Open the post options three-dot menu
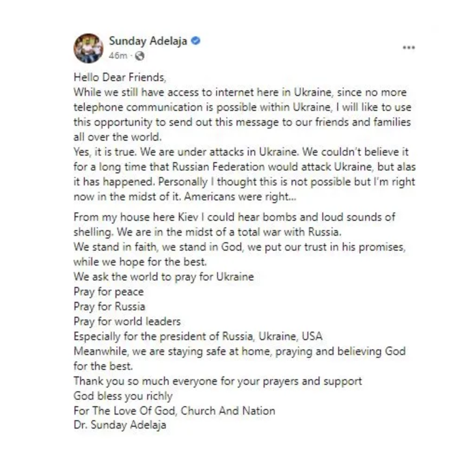Screen dimensions: 476x464 [x=408, y=48]
